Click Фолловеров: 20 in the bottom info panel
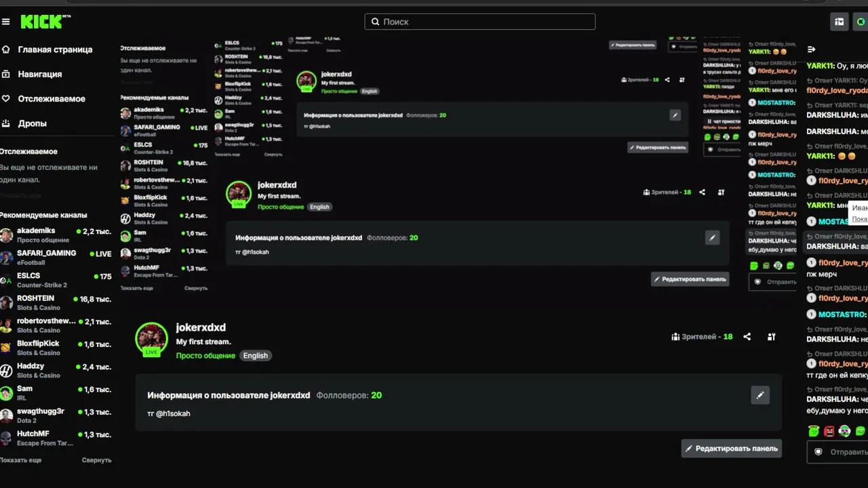868x488 pixels. point(349,395)
